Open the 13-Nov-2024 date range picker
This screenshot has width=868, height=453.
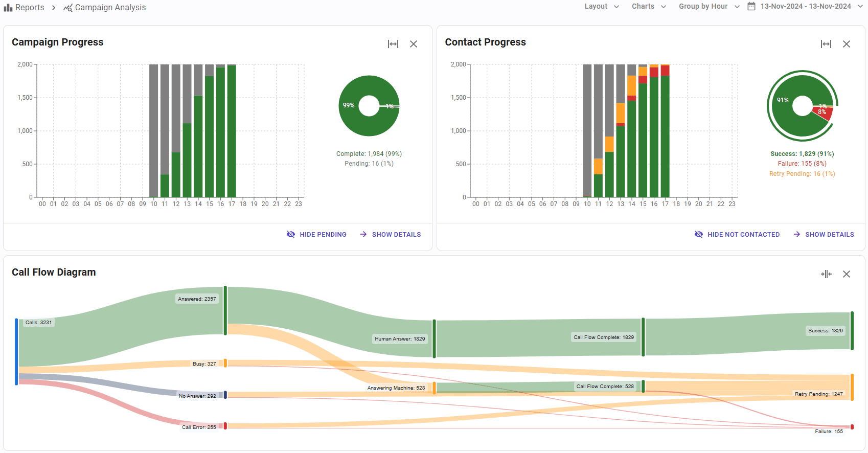pos(806,7)
